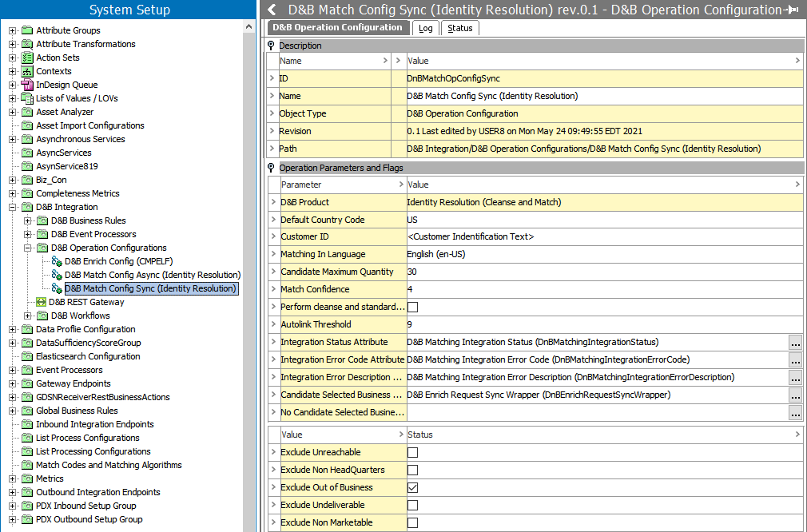Screen dimensions: 807x532
Task: Click the D&B Enrich Config (CMPELF) icon
Action: 57,261
